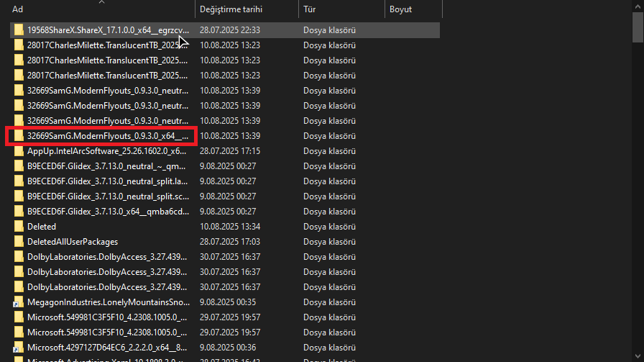Click folder icon beside ModernFlyouts_0.9.3.0_x64 entry
The height and width of the screenshot is (362, 644).
click(x=19, y=136)
